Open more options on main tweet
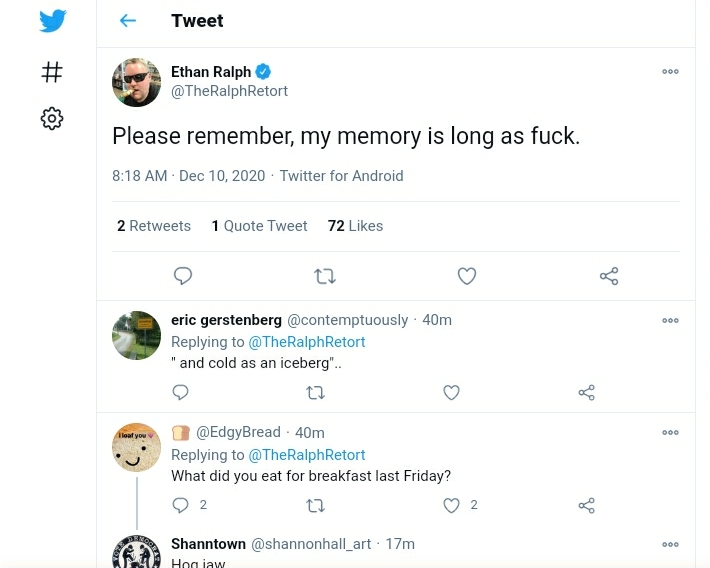 pyautogui.click(x=670, y=72)
